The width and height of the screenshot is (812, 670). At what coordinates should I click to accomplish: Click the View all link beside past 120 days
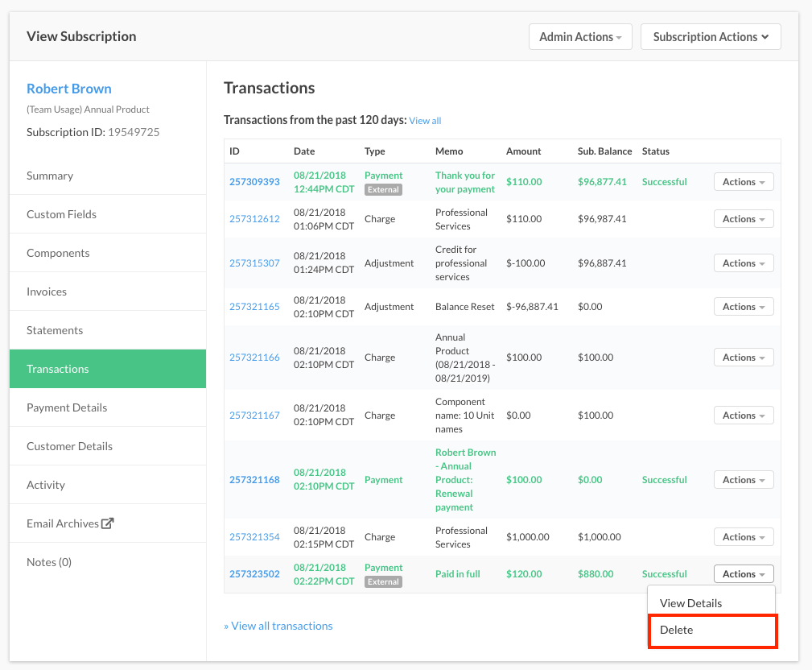425,121
